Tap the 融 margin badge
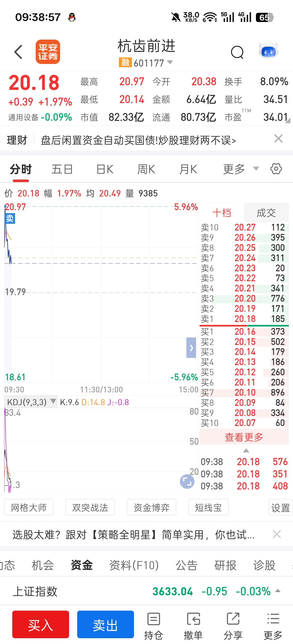 coord(125,63)
